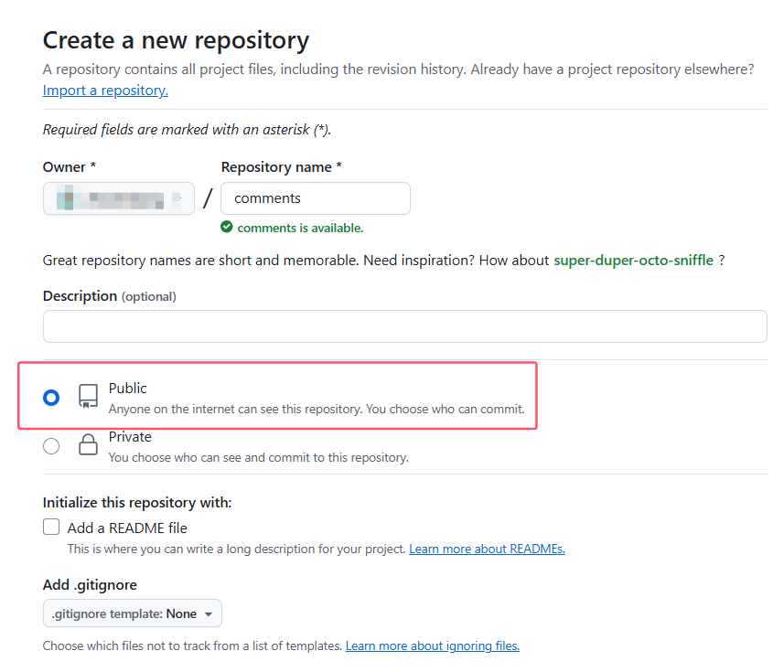
Task: Use suggested name super-duper-octo-sniffle
Action: coord(633,261)
